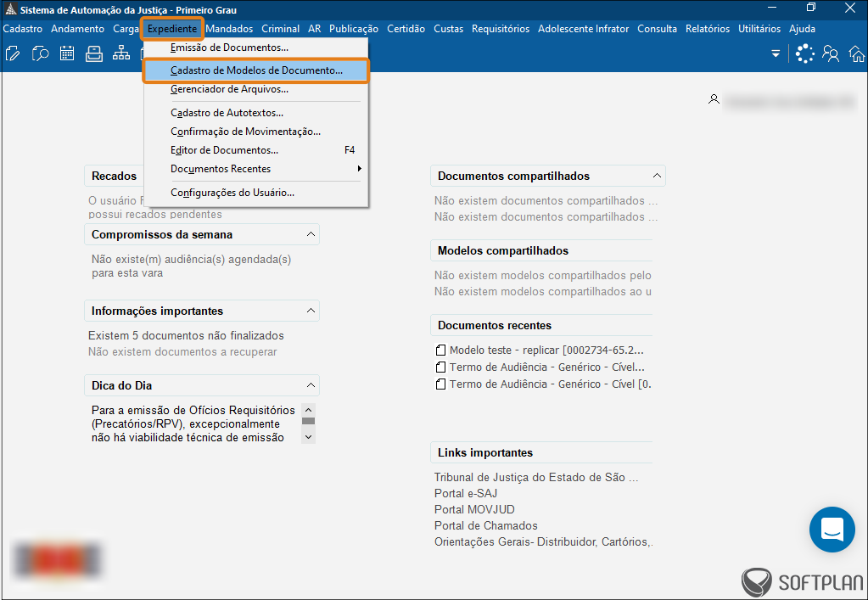Open the Cadastro menu
Viewport: 868px width, 600px height.
click(x=23, y=29)
